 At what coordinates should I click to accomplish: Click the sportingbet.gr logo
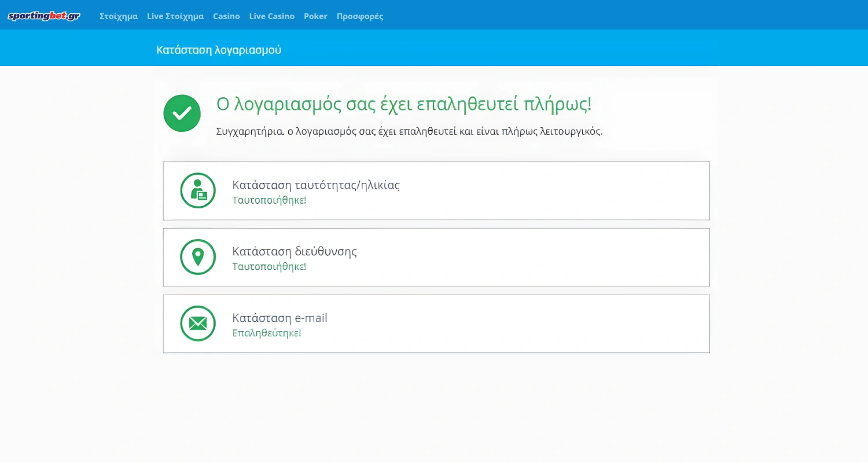click(43, 16)
